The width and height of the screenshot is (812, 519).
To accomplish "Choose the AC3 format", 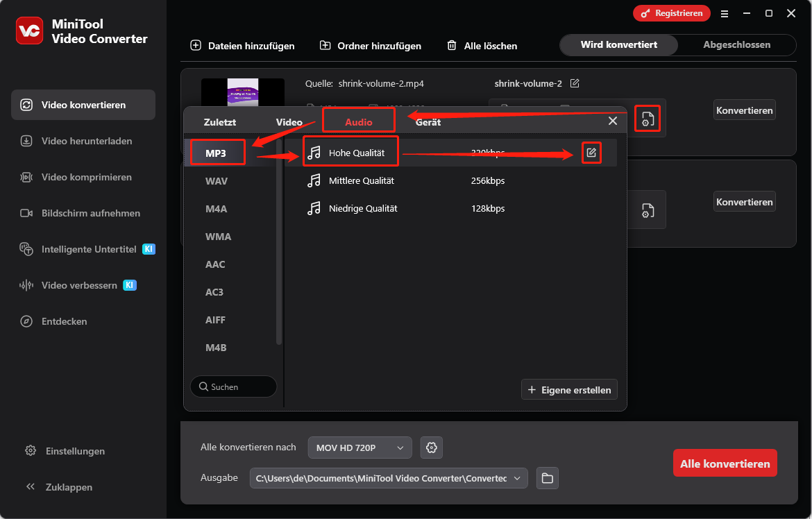I will [x=214, y=292].
